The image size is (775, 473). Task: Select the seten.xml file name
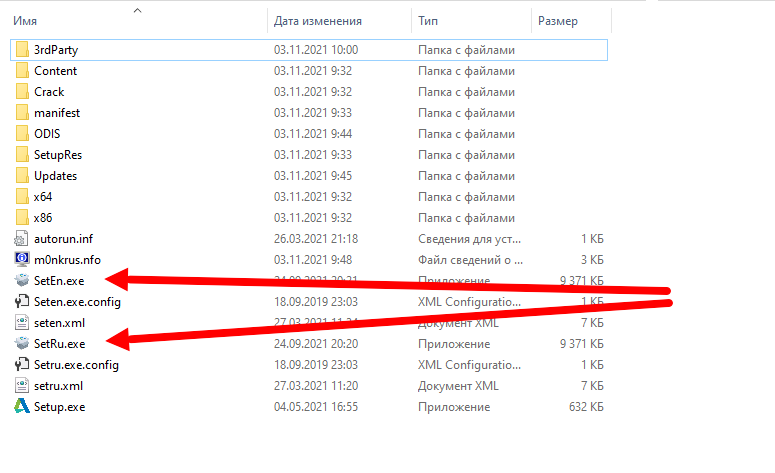click(x=59, y=323)
